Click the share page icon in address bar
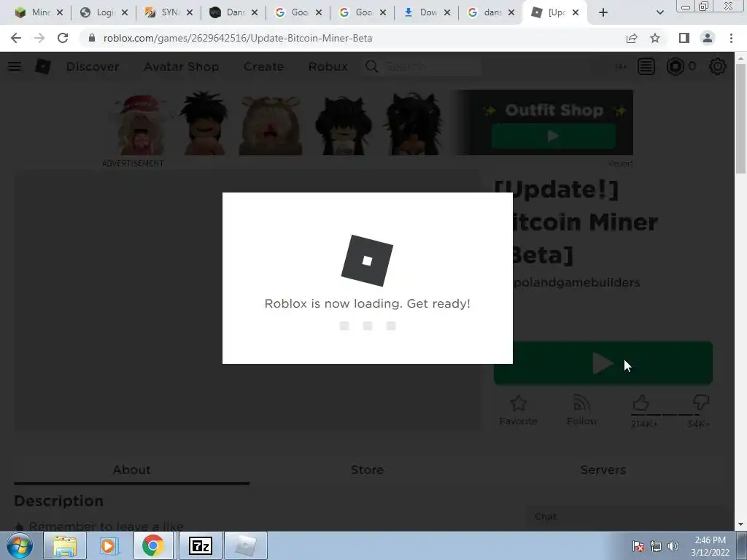Screen dimensions: 747x560 pyautogui.click(x=632, y=38)
